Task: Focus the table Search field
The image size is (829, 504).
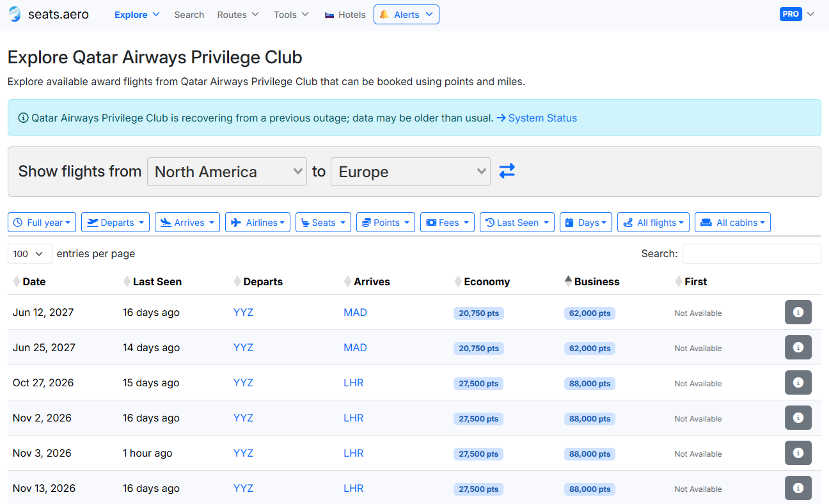Action: coord(752,254)
